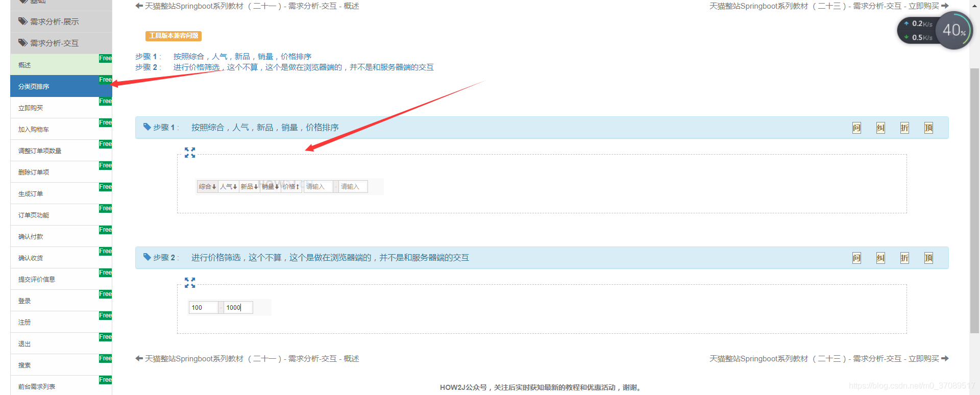The width and height of the screenshot is (980, 395).
Task: Click the page vertical scrollbar thumb
Action: point(974,200)
